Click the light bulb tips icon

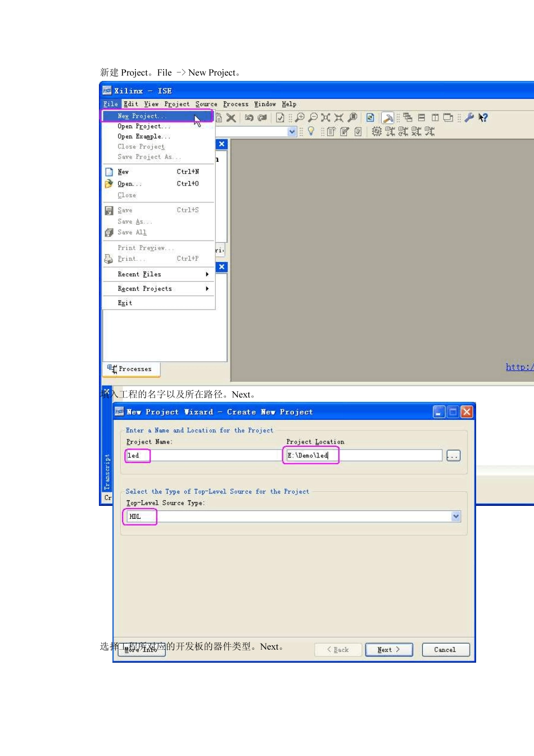tap(311, 132)
